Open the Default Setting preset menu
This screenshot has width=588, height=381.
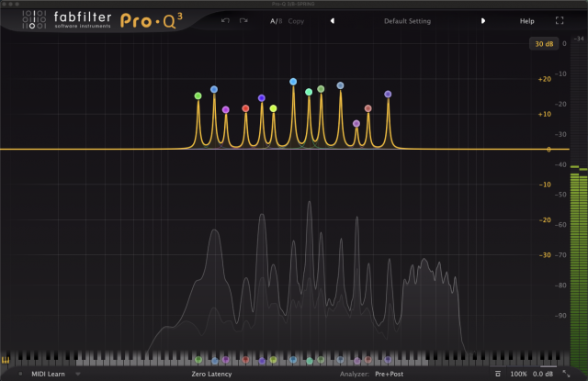(x=407, y=20)
